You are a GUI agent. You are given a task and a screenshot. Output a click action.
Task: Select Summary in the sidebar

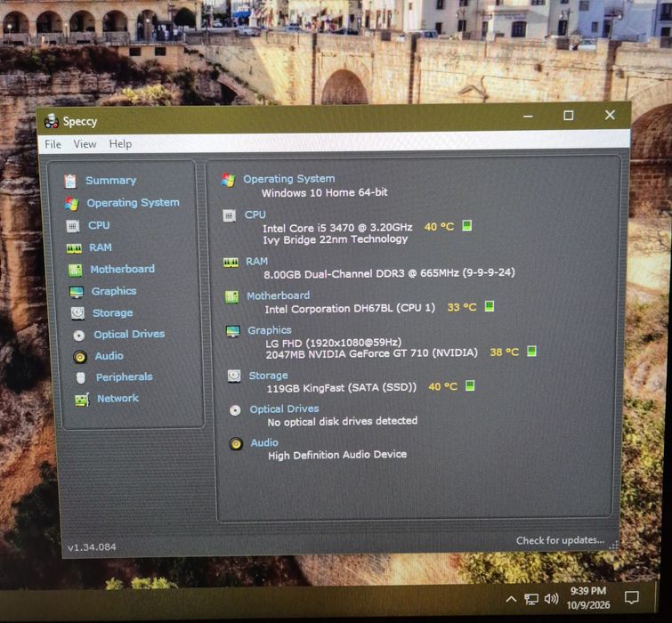coord(111,181)
